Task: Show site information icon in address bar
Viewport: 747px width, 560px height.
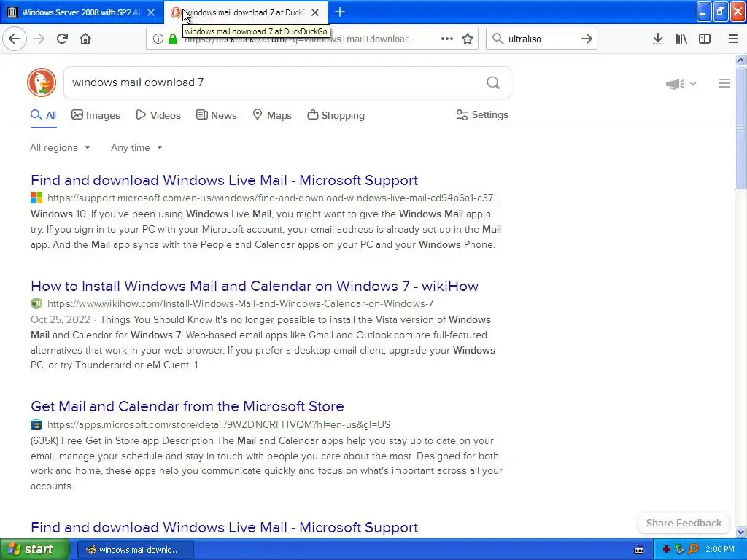Action: [158, 39]
